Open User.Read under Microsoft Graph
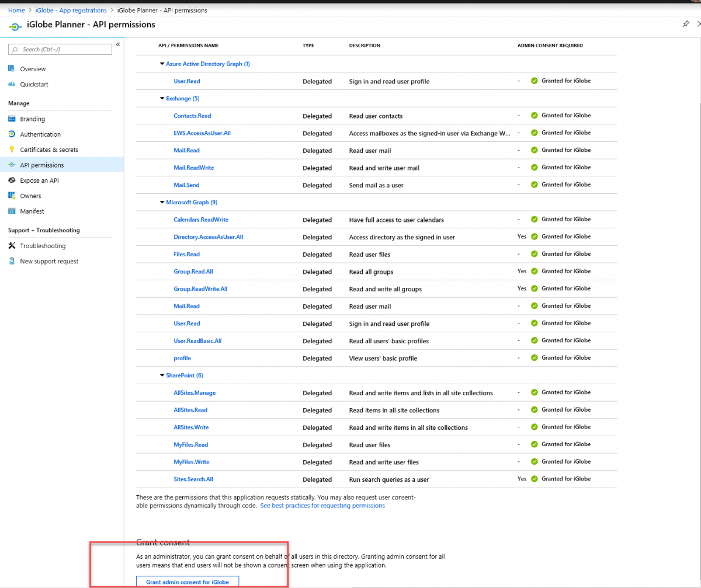The image size is (701, 588). pyautogui.click(x=187, y=323)
